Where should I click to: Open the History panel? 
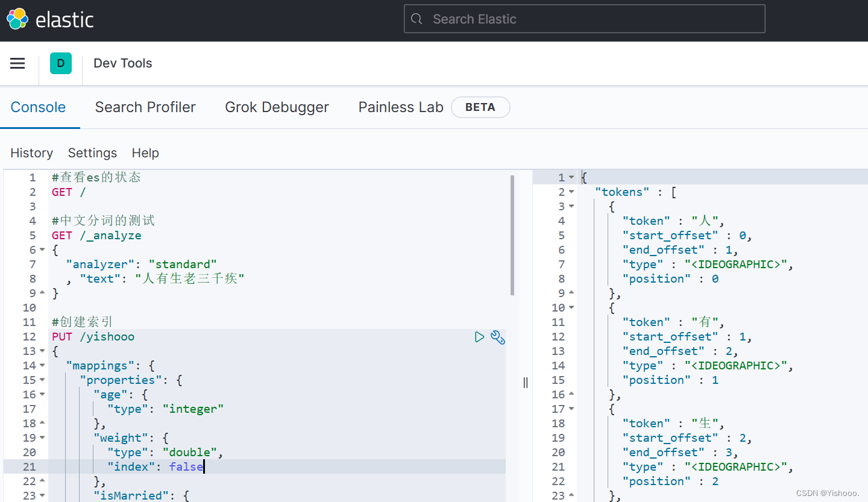pos(31,153)
